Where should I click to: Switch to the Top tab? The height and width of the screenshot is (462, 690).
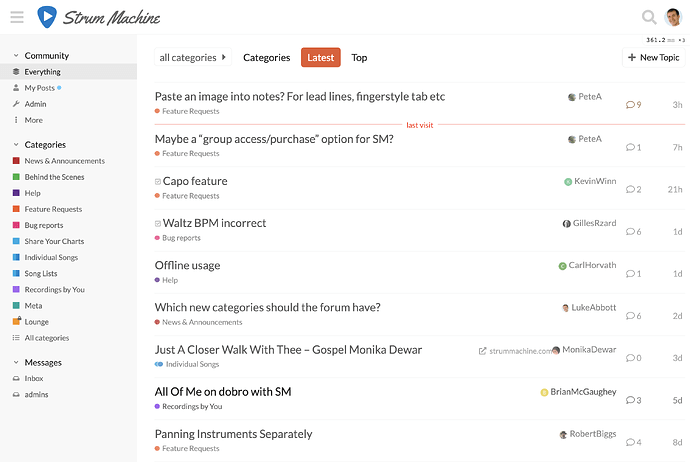pos(359,58)
